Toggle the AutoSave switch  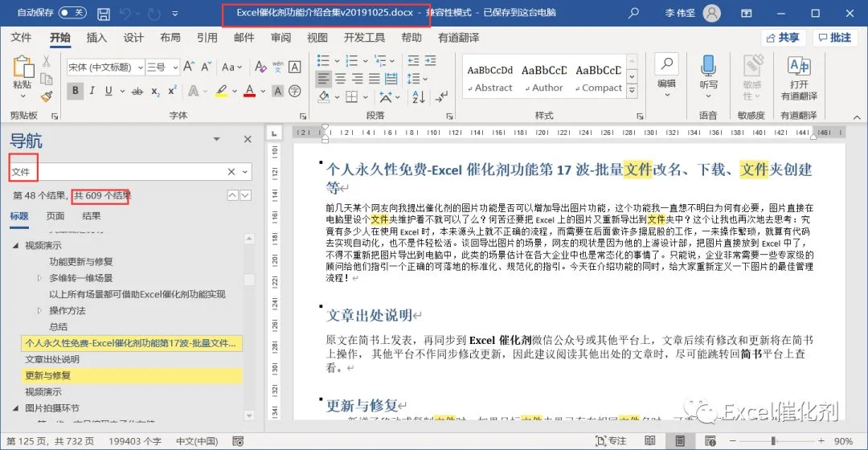pyautogui.click(x=72, y=13)
